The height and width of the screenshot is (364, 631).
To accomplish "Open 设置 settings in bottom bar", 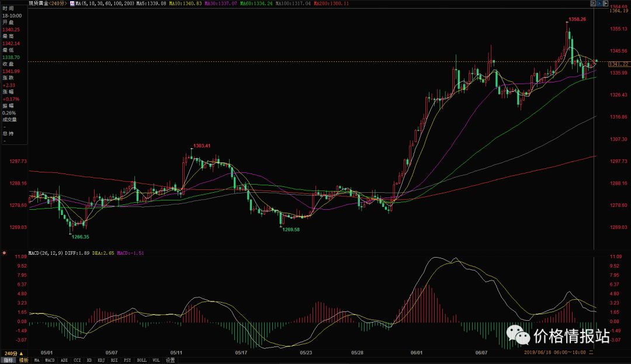I will pos(170,360).
